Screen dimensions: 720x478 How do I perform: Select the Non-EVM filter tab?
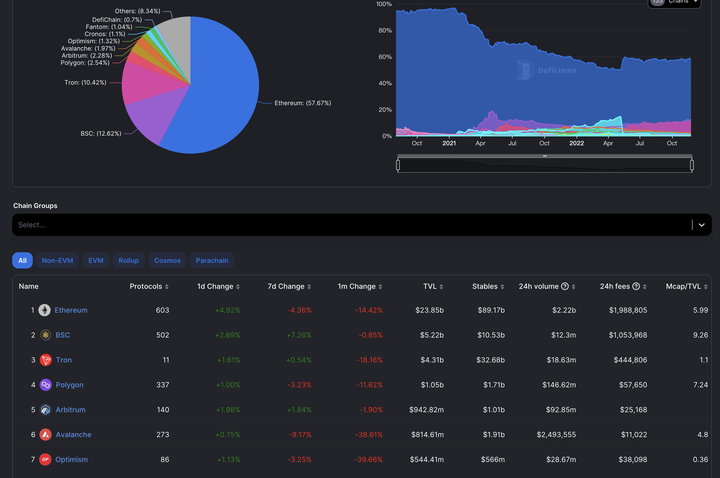57,260
